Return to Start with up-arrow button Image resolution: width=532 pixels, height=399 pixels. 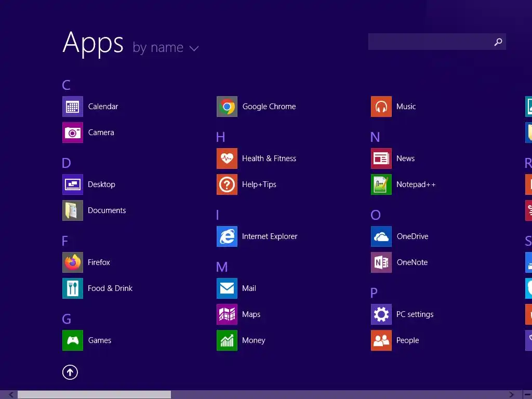[70, 373]
